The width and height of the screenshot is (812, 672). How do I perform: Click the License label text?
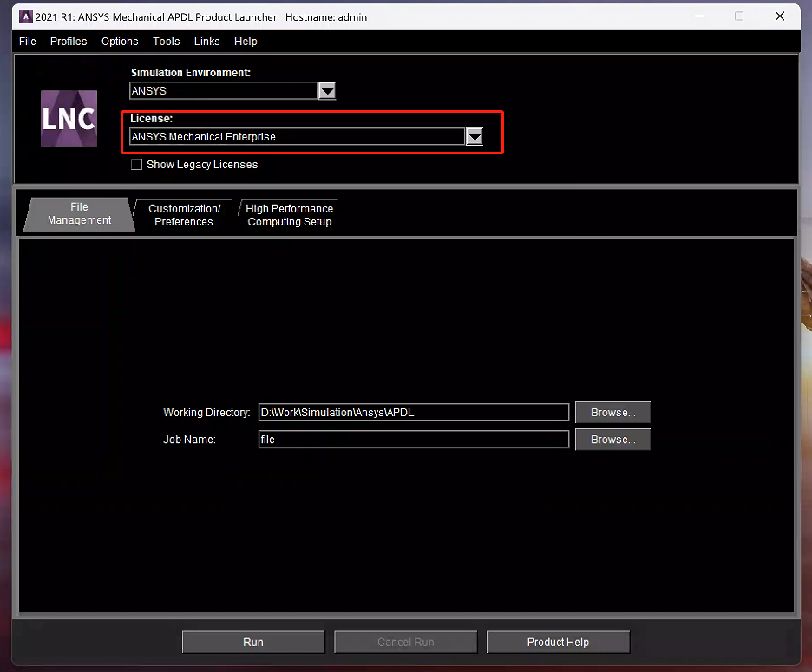(151, 119)
